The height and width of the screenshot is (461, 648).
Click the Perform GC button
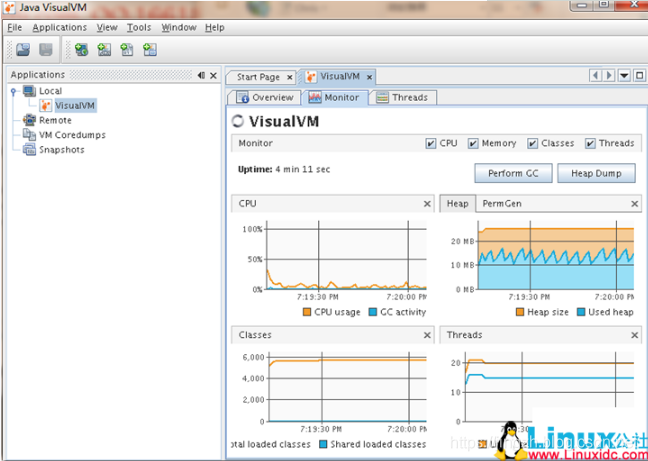click(513, 173)
